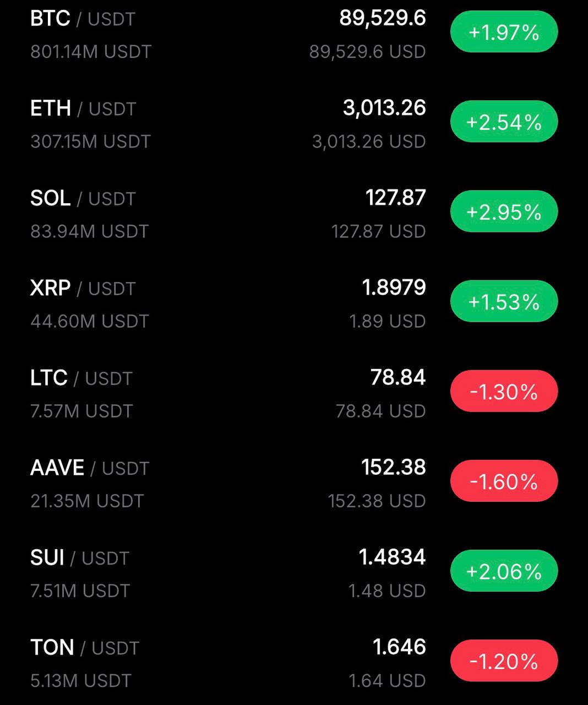
Task: Click the AAVE price 152.38
Action: click(393, 468)
